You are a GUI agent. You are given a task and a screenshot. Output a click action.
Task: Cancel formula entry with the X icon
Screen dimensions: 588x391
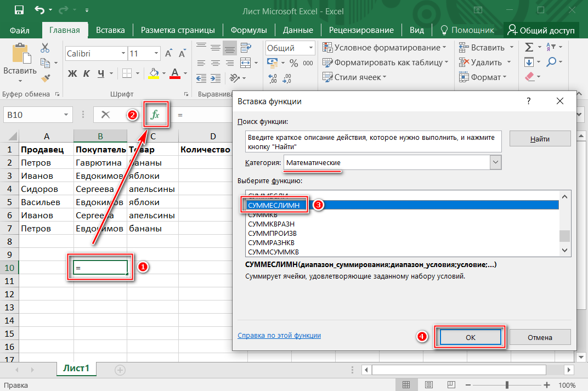click(x=105, y=115)
